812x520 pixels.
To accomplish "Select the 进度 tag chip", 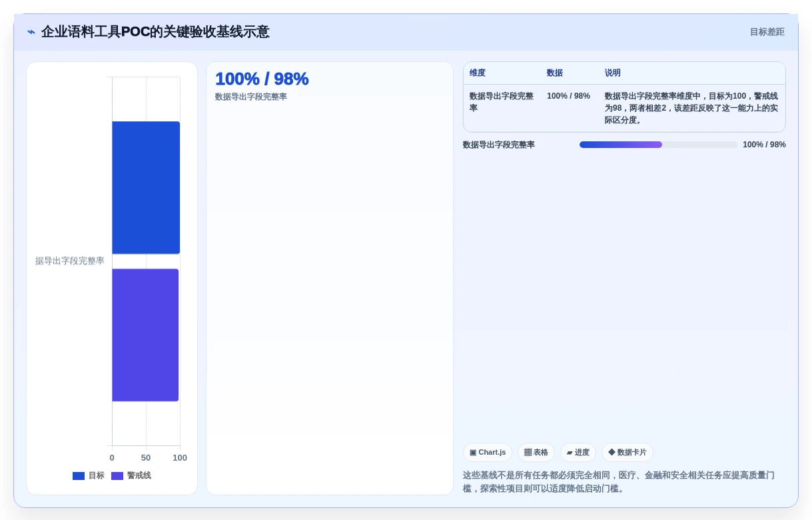I will (x=578, y=452).
